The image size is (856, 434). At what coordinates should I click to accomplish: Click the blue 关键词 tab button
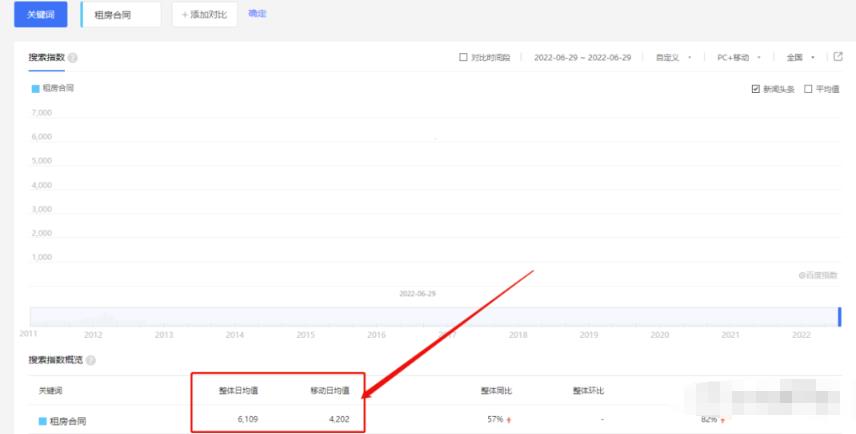coord(40,15)
